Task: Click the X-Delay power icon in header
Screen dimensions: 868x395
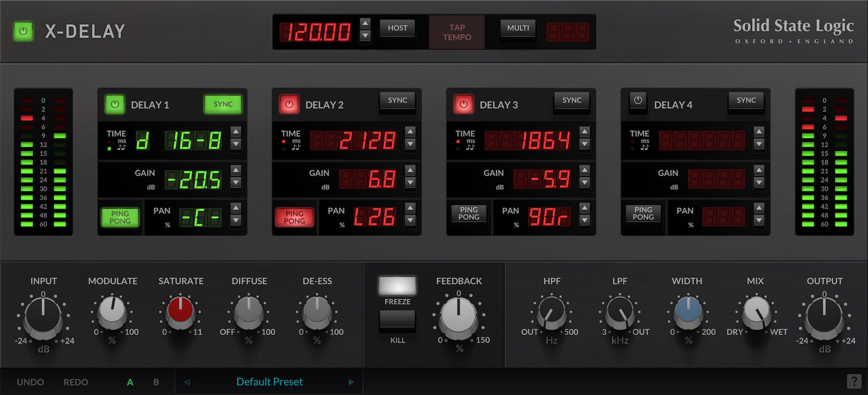Action: [23, 31]
